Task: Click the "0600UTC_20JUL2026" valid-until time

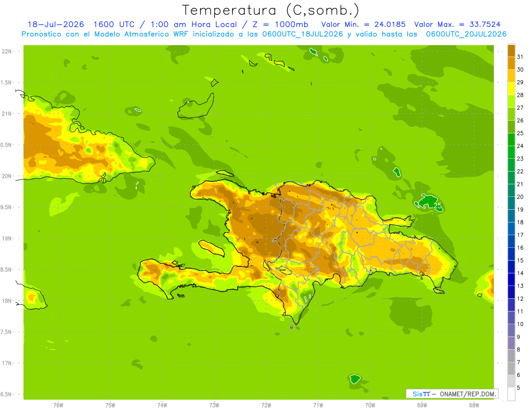Action: [466, 34]
